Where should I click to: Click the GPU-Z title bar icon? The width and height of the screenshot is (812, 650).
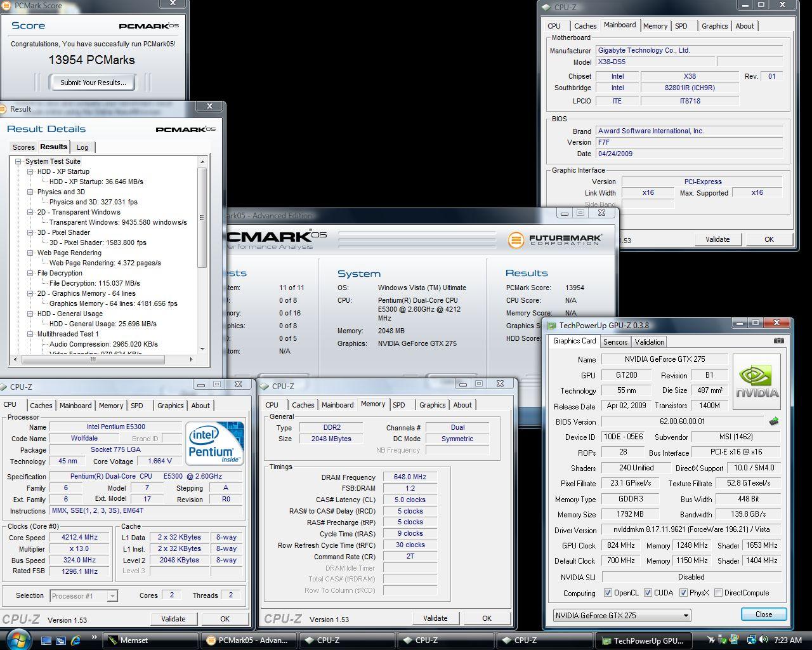(551, 325)
